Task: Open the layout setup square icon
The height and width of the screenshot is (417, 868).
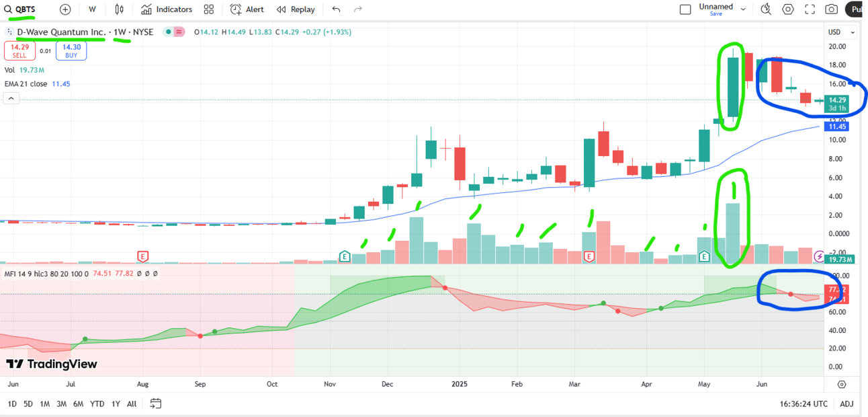Action: click(685, 9)
